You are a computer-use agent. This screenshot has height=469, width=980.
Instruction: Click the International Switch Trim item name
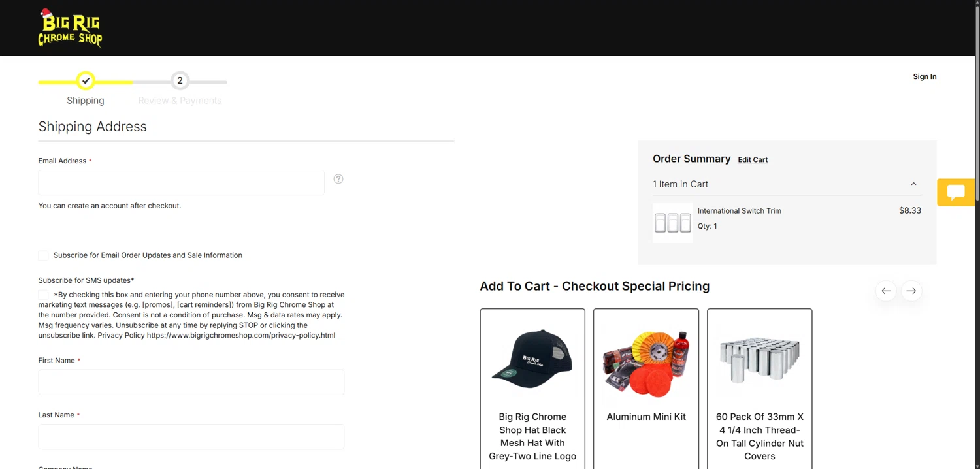[740, 211]
